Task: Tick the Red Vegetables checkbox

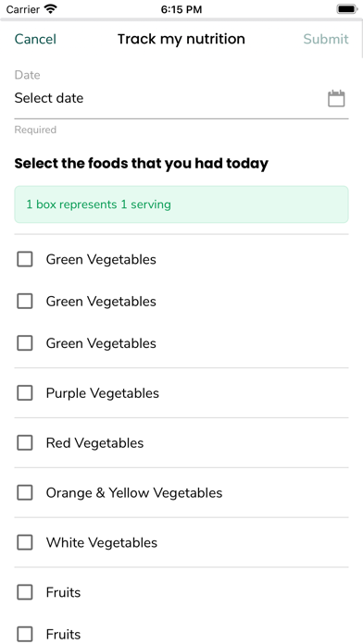Action: pos(25,442)
